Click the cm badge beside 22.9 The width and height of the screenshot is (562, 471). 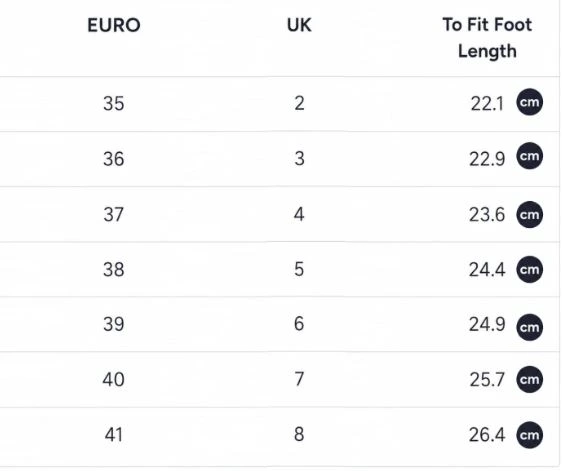coord(529,156)
